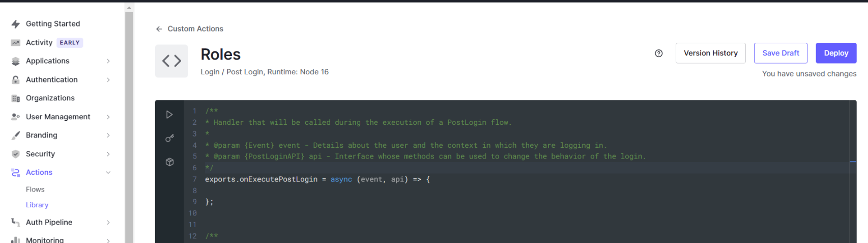
Task: Click the Security shield icon
Action: (16, 154)
